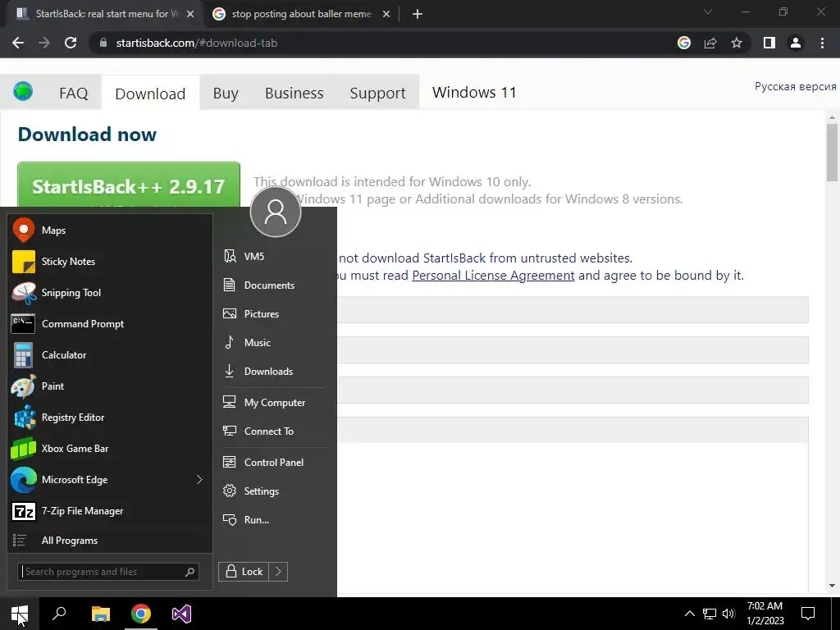Open taskbar search magnifier

tap(59, 614)
